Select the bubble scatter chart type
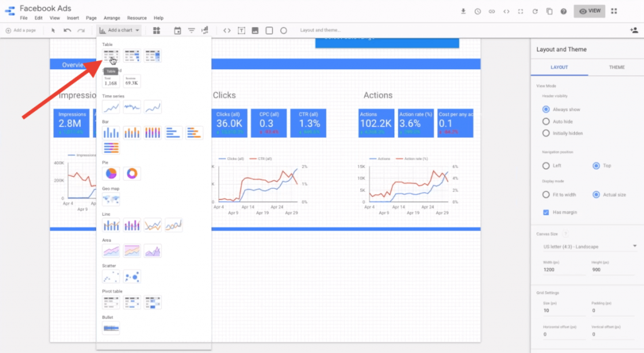 [132, 277]
